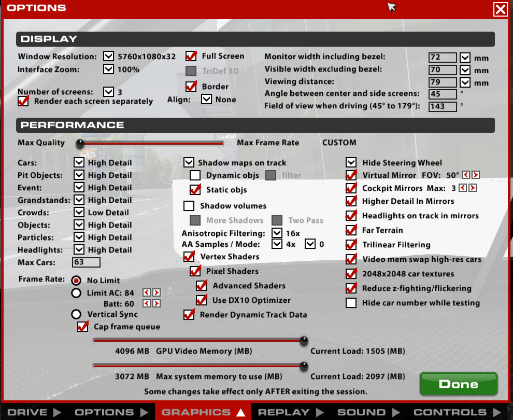Enable Hide car number while testing
This screenshot has width=513, height=420.
click(x=351, y=303)
